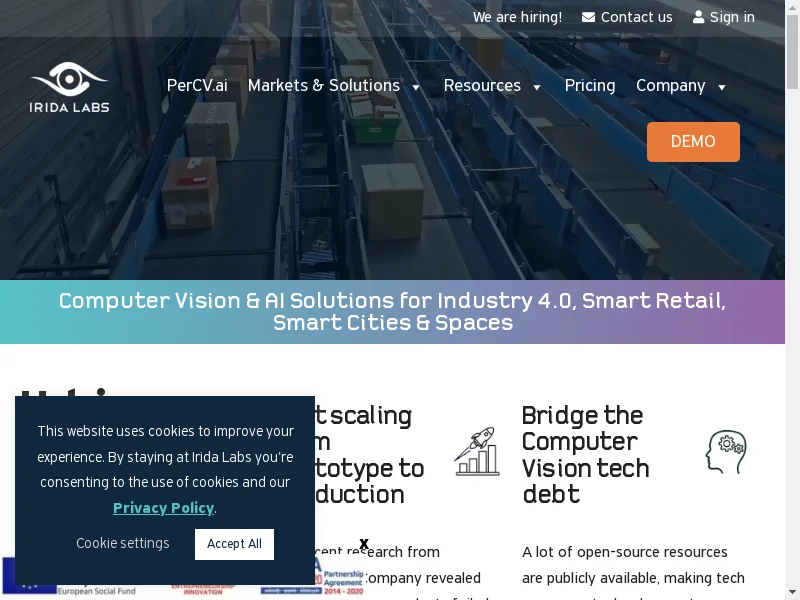Open the Pricing menu item
This screenshot has height=600, width=800.
[590, 85]
